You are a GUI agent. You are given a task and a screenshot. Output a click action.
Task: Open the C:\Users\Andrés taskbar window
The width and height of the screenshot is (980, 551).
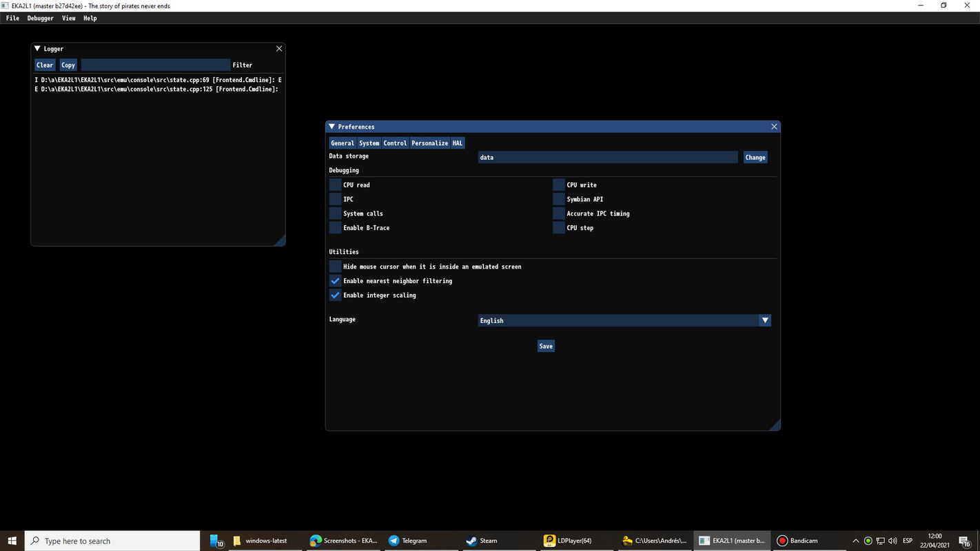point(653,541)
